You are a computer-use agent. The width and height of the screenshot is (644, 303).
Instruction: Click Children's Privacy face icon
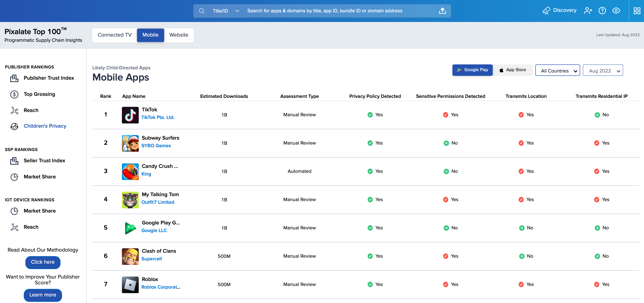[x=14, y=126]
